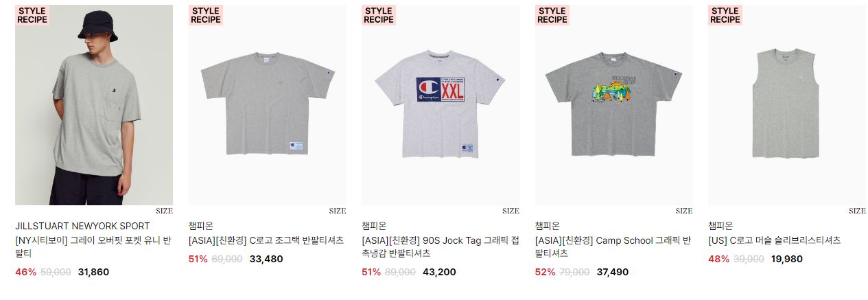The width and height of the screenshot is (868, 300).
Task: Open SIZE under the C logo 조그택 tee
Action: pyautogui.click(x=338, y=211)
